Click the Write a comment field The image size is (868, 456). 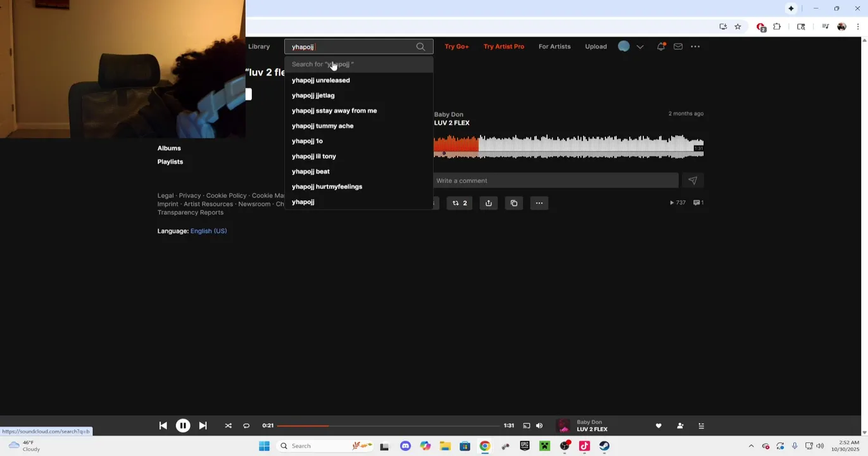coord(556,180)
